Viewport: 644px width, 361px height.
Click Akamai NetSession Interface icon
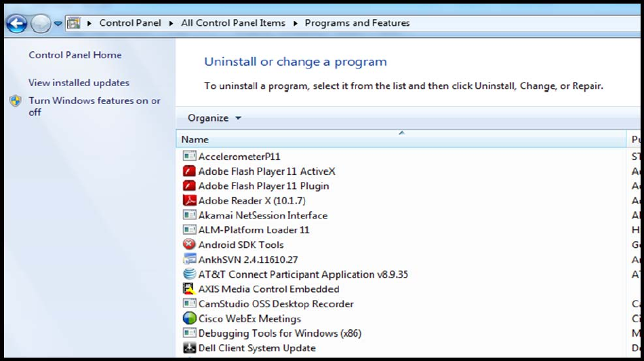coord(189,215)
